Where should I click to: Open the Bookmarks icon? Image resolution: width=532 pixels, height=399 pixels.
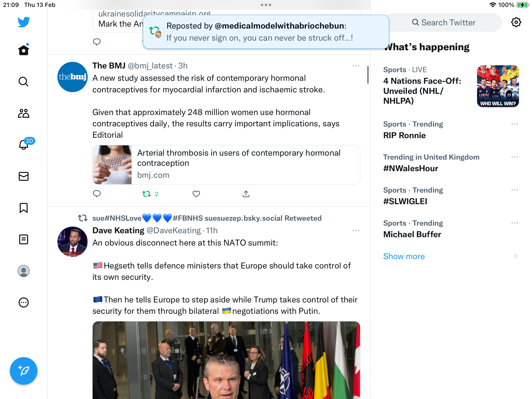[24, 208]
